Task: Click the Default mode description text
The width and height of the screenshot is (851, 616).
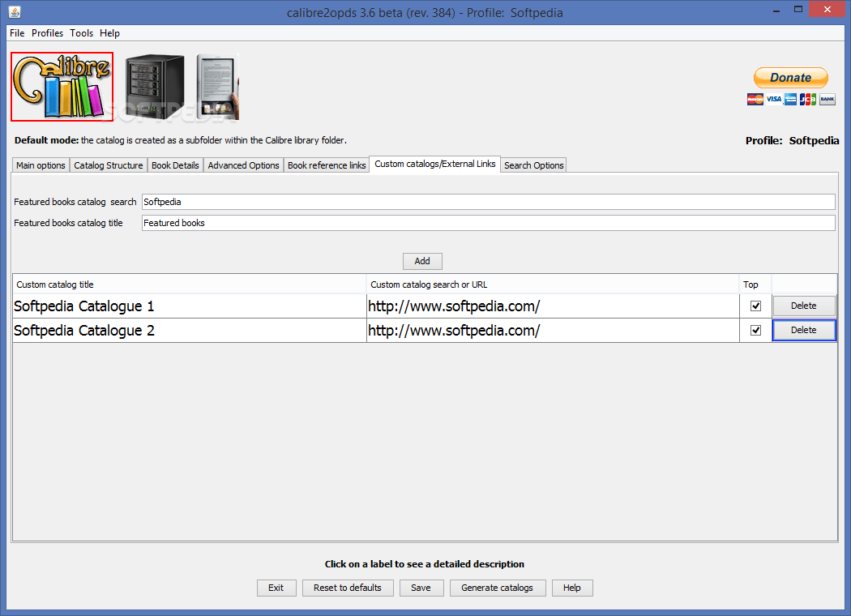Action: 180,140
